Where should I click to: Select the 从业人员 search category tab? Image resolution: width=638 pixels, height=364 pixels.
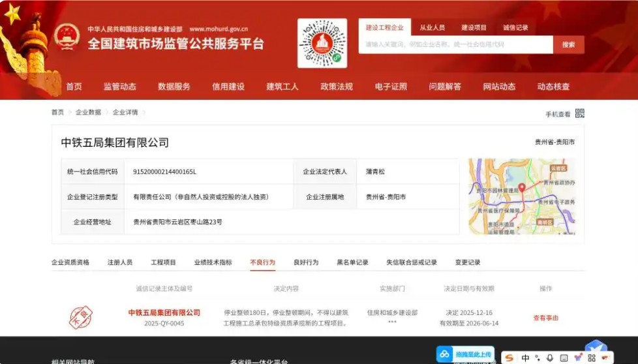pos(432,28)
